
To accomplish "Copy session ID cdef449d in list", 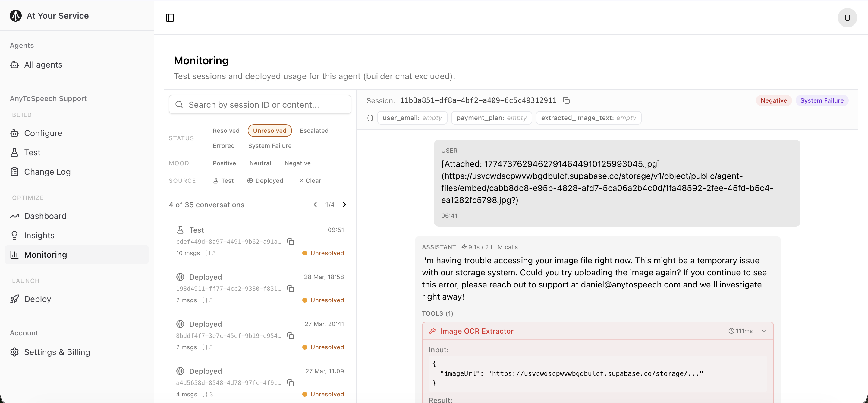I will (291, 241).
